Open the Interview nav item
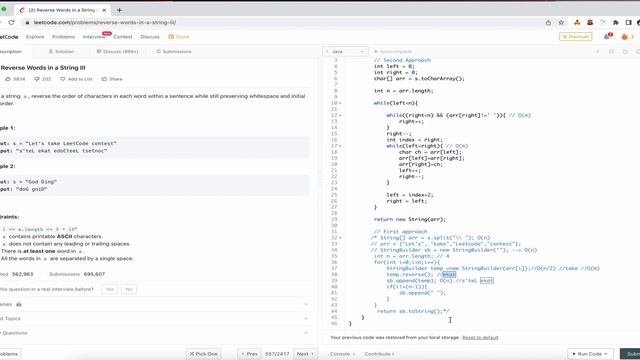The image size is (640, 360). (94, 37)
